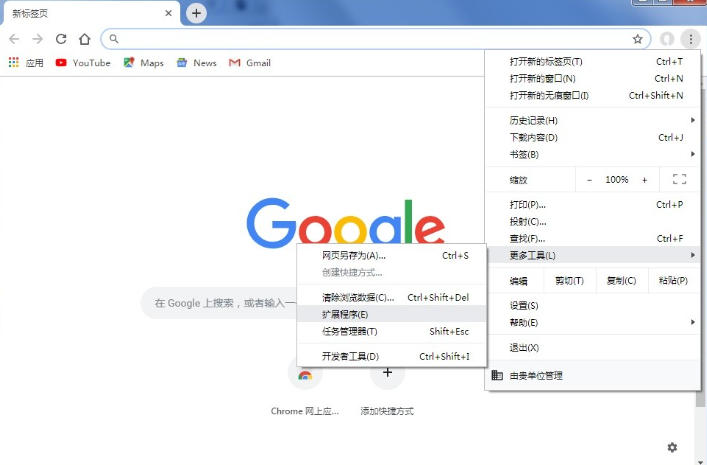Screen dimensions: 707x465
Task: Click the reload page icon
Action: point(61,39)
